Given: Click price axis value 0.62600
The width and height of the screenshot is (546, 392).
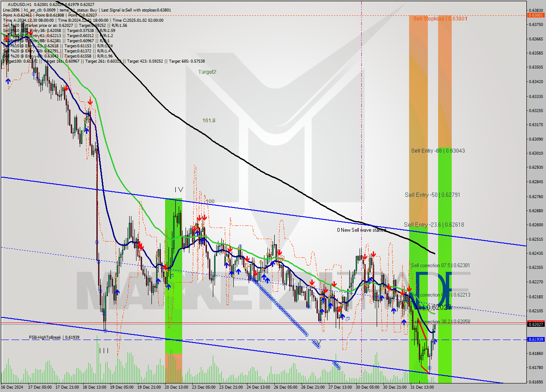Looking at the screenshot, I should click(x=536, y=225).
